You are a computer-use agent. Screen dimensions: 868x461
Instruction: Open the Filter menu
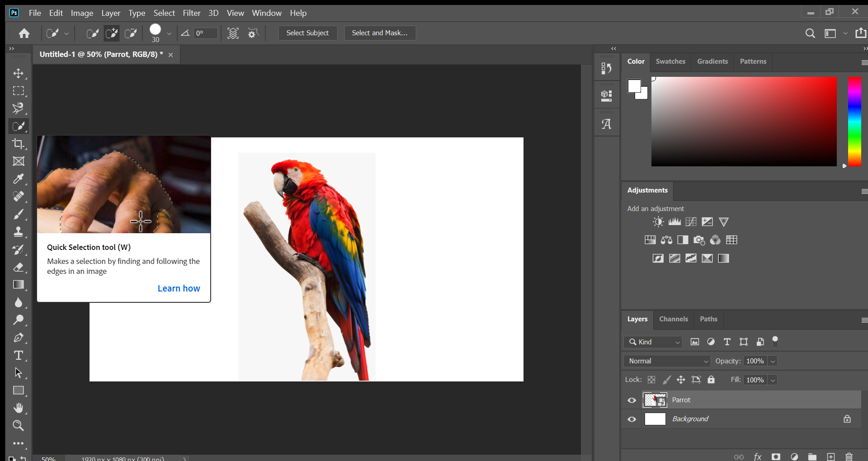[x=192, y=13]
